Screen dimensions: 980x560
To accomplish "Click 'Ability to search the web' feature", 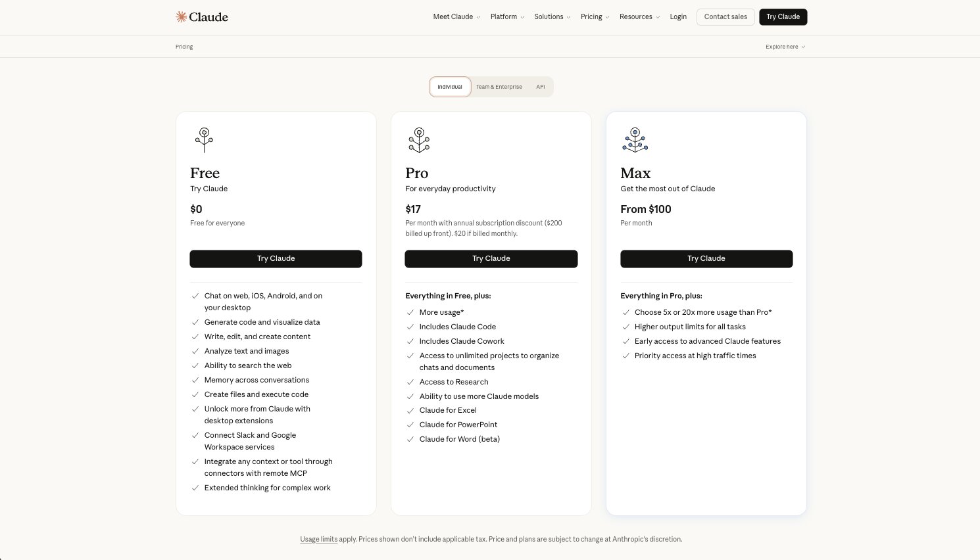I will (x=248, y=365).
